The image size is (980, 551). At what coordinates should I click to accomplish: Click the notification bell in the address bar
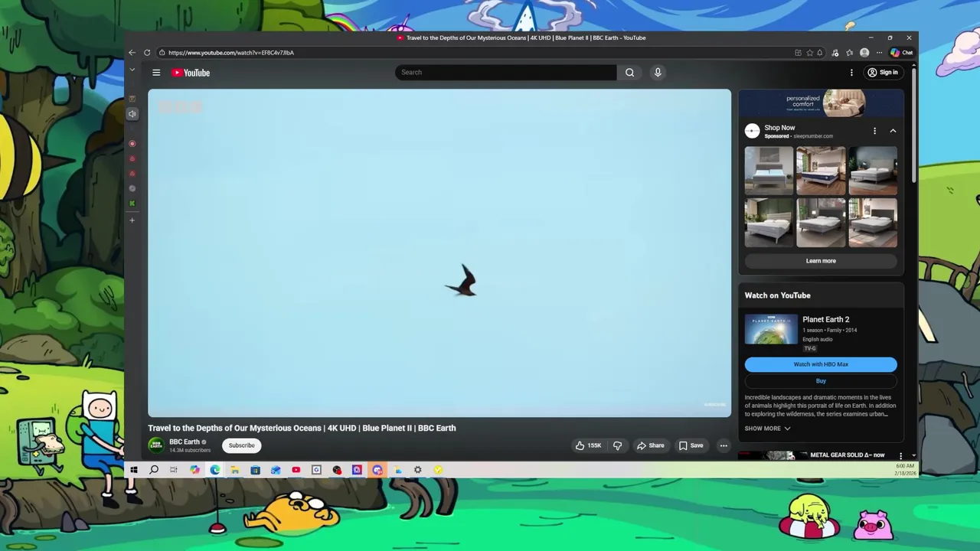click(819, 53)
